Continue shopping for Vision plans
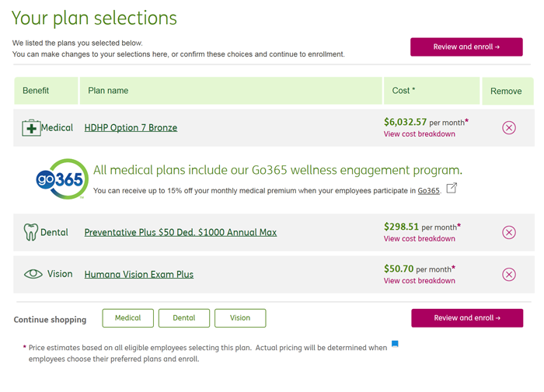Screen dimensions: 544x392 pos(240,317)
